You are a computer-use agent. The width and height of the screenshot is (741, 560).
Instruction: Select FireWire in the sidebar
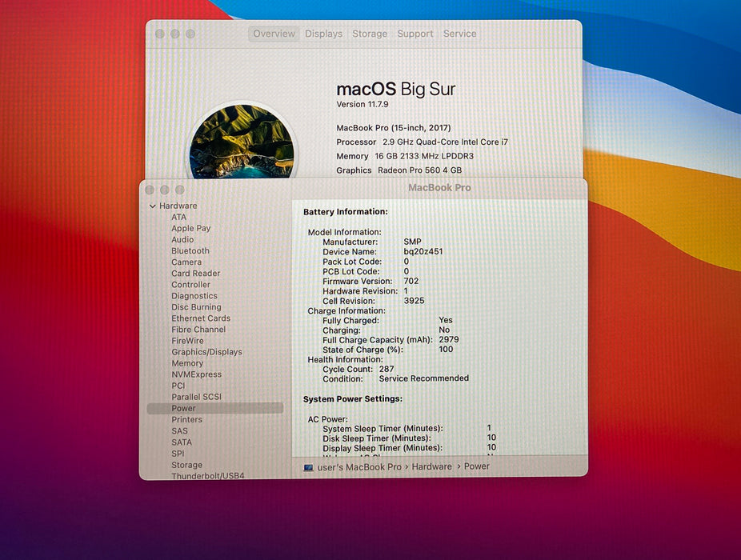click(187, 341)
